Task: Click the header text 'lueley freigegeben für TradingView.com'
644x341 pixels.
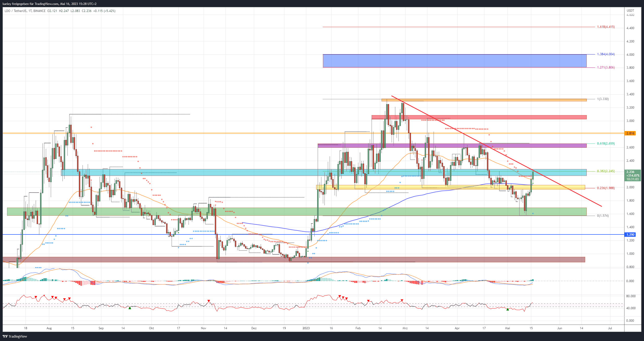Action: [30, 4]
